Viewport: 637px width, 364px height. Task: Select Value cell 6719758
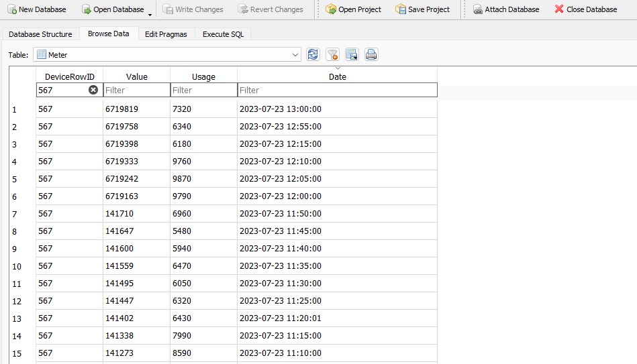136,126
